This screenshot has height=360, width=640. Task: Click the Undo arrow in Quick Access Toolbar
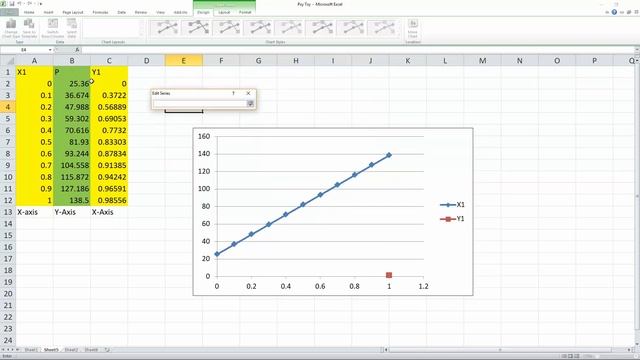click(x=19, y=4)
